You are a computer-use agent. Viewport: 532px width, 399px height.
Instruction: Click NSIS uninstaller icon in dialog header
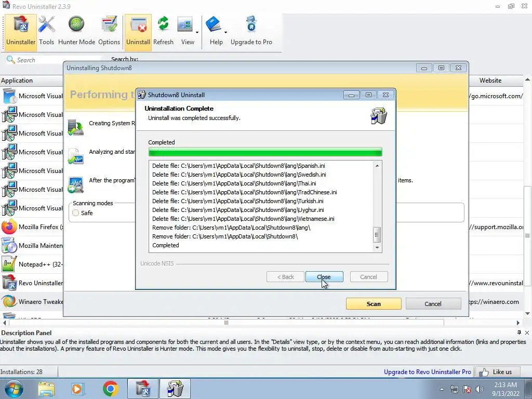pyautogui.click(x=379, y=116)
